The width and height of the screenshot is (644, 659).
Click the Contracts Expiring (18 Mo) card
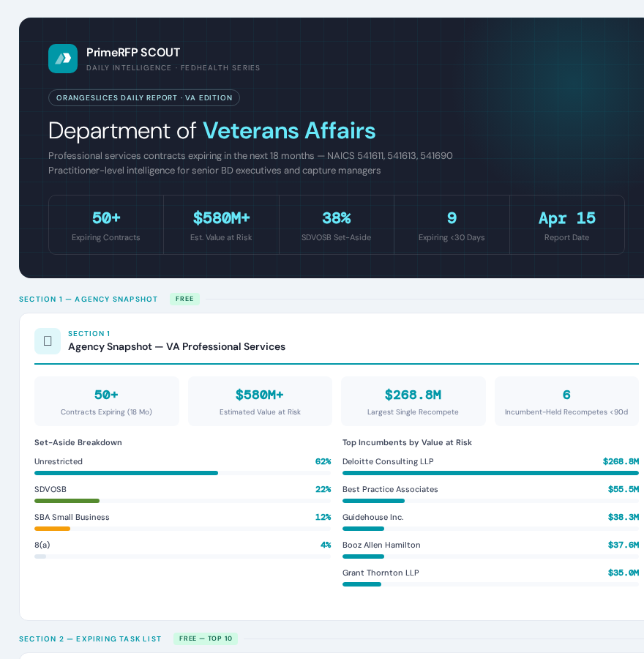point(106,401)
